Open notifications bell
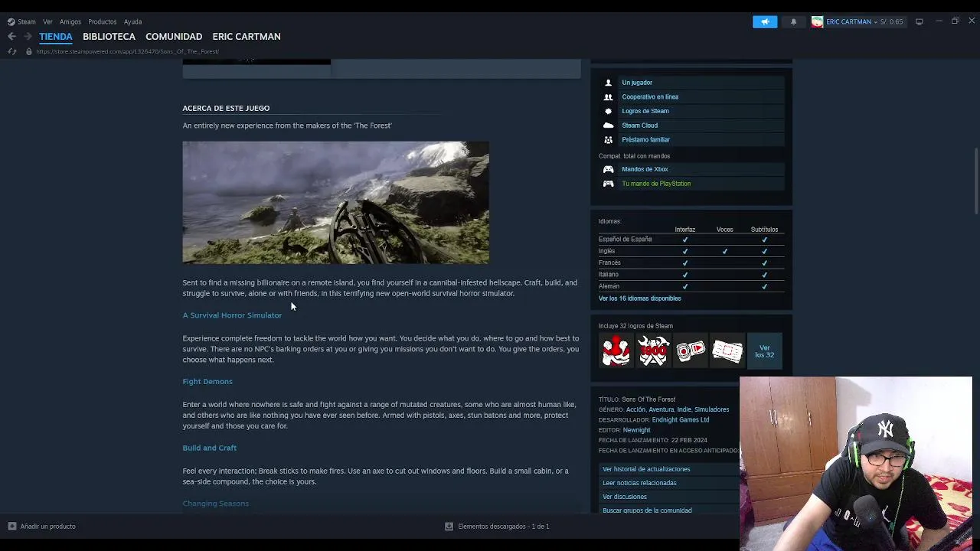980x551 pixels. coord(793,21)
